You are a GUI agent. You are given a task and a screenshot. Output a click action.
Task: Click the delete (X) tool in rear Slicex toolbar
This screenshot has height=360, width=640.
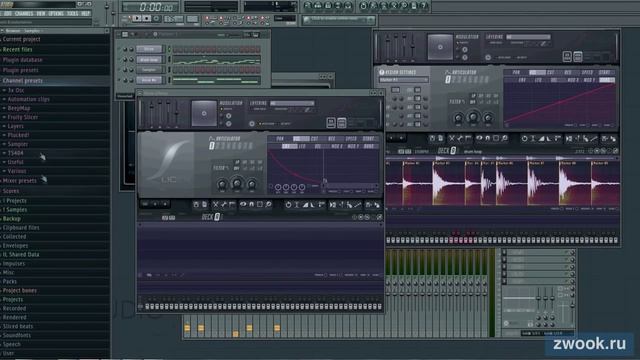[451, 139]
